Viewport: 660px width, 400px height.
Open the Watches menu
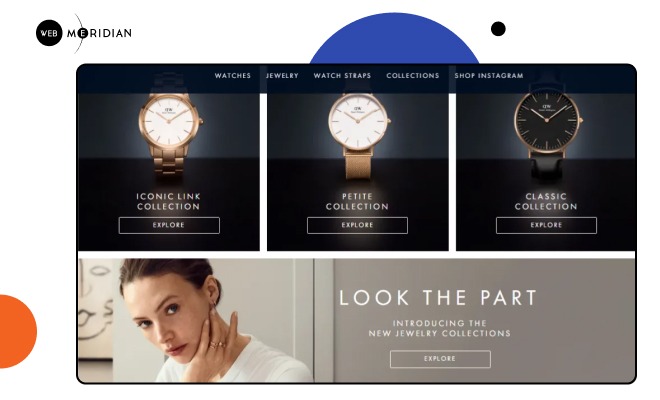233,76
